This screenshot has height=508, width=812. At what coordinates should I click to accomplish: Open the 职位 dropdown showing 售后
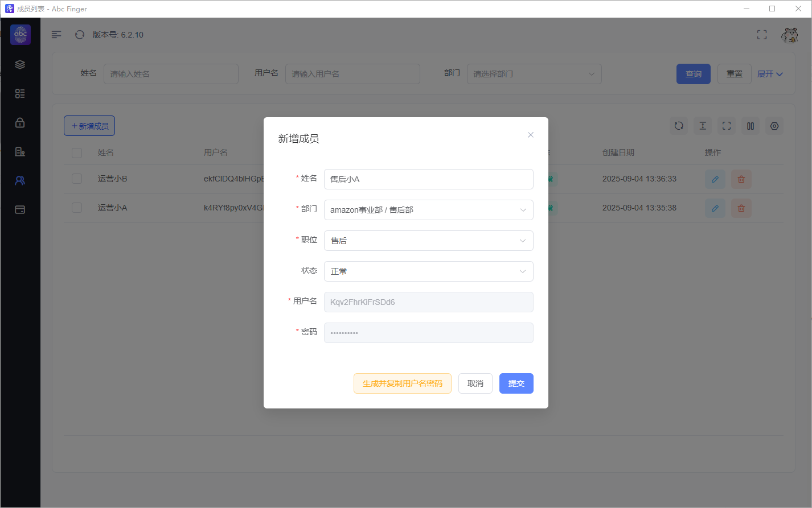point(429,241)
